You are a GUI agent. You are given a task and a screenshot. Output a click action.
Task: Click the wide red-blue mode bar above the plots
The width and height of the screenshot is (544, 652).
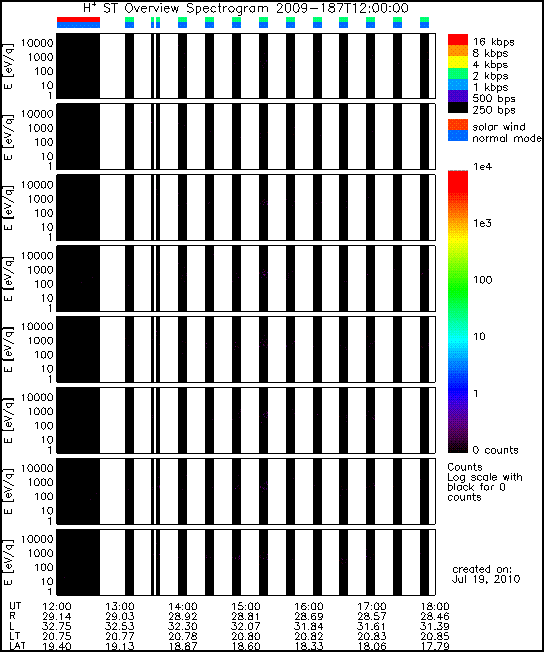(78, 22)
